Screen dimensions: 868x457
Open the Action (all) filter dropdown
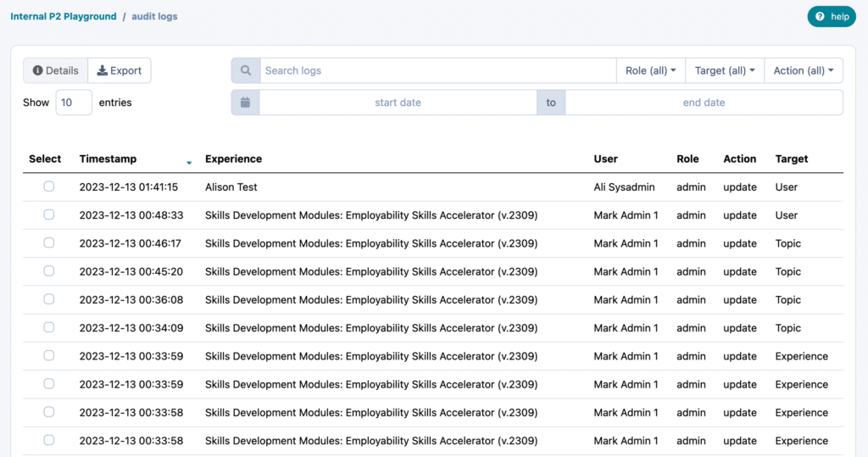pyautogui.click(x=803, y=70)
